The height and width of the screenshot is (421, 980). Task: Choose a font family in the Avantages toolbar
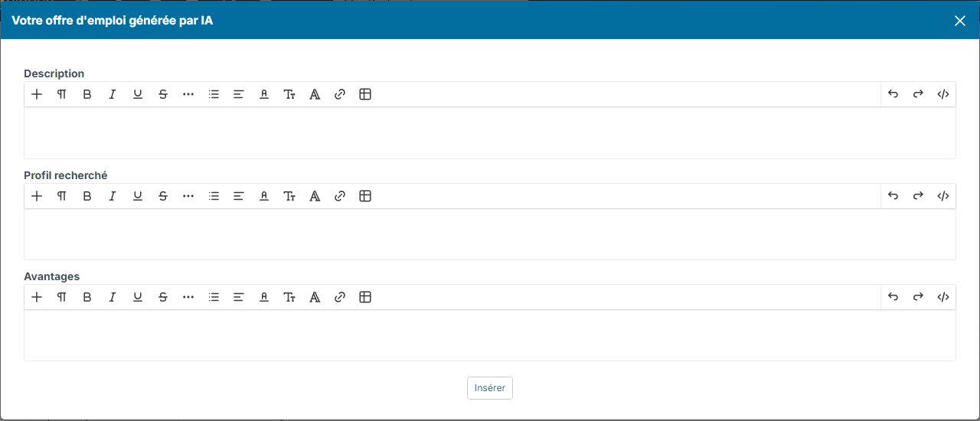[x=315, y=297]
